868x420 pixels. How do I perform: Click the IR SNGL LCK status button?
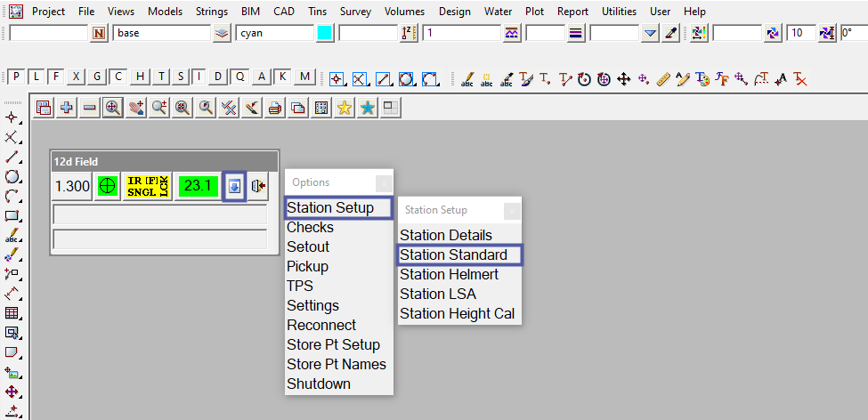147,187
